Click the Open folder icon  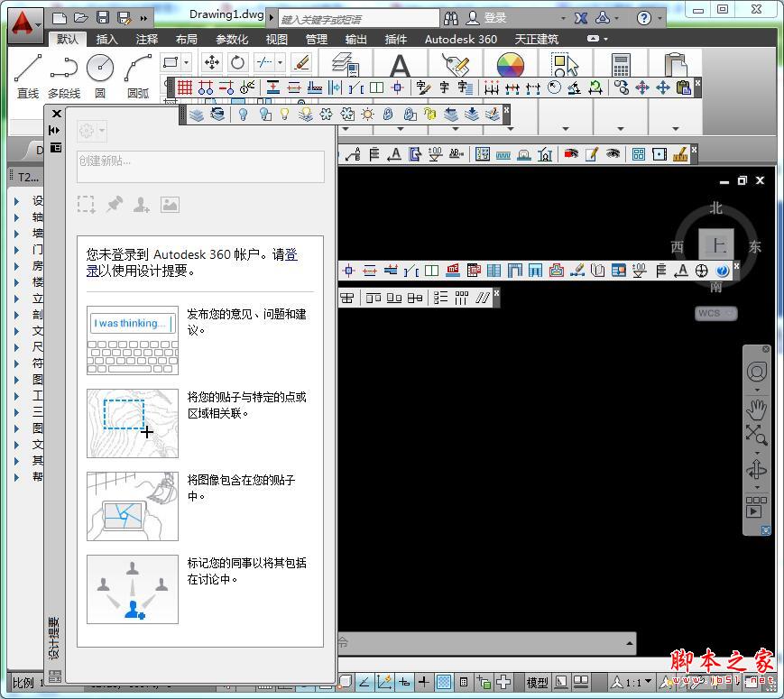coord(81,18)
